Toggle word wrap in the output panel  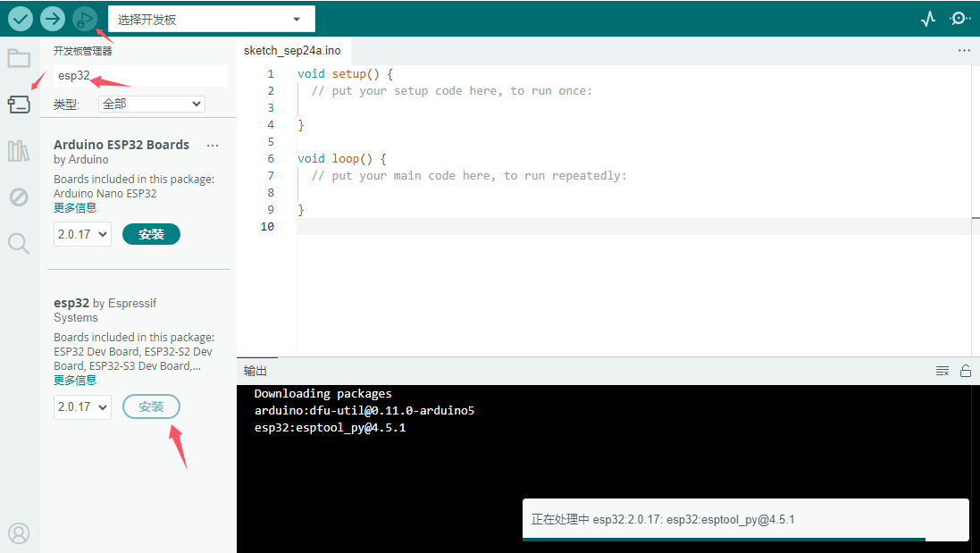click(x=942, y=371)
